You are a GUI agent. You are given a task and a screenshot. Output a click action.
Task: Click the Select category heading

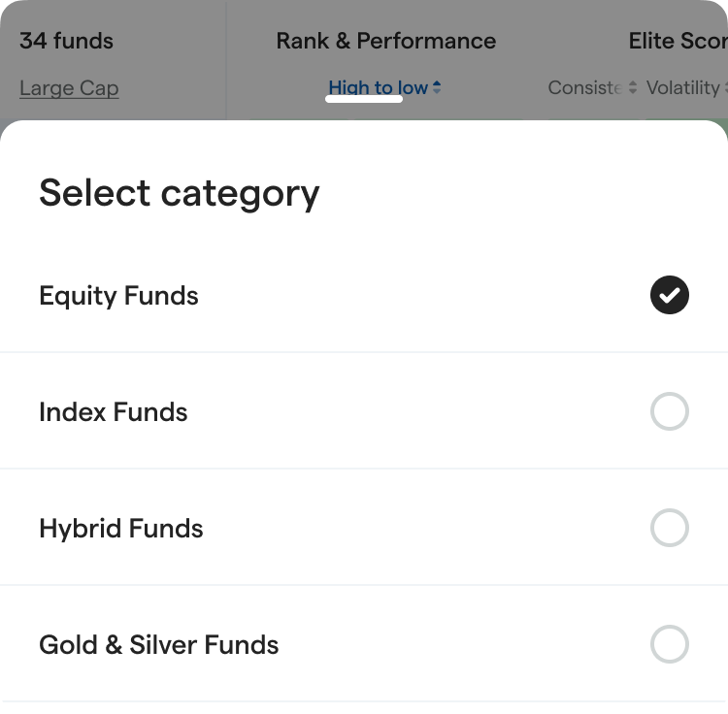pyautogui.click(x=179, y=193)
